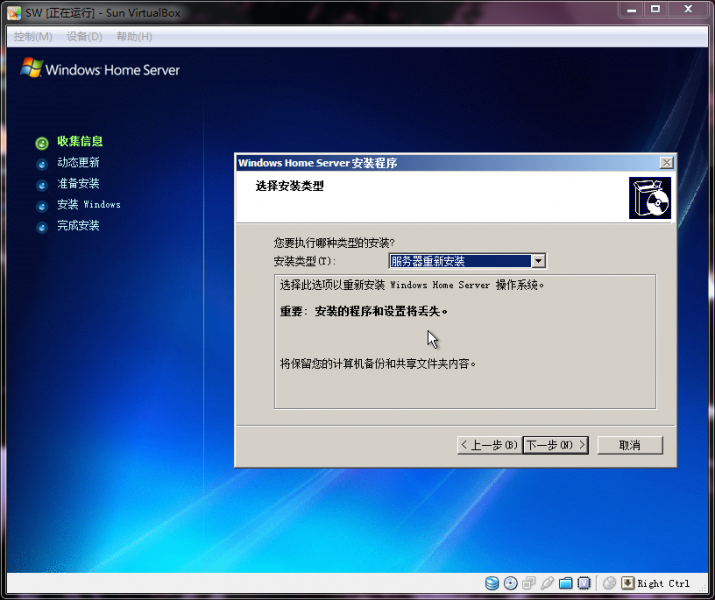This screenshot has width=715, height=600.
Task: Click the CD/DVD drive status icon
Action: pyautogui.click(x=511, y=583)
